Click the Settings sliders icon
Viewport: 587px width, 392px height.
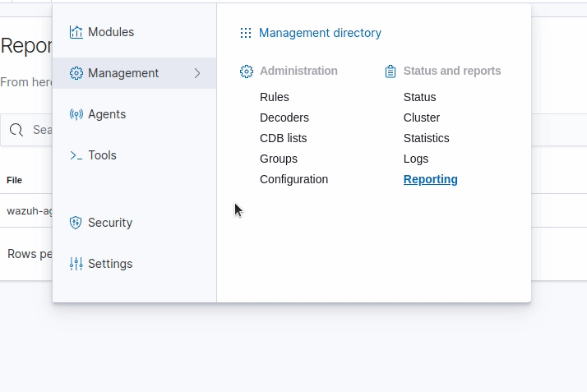(76, 264)
